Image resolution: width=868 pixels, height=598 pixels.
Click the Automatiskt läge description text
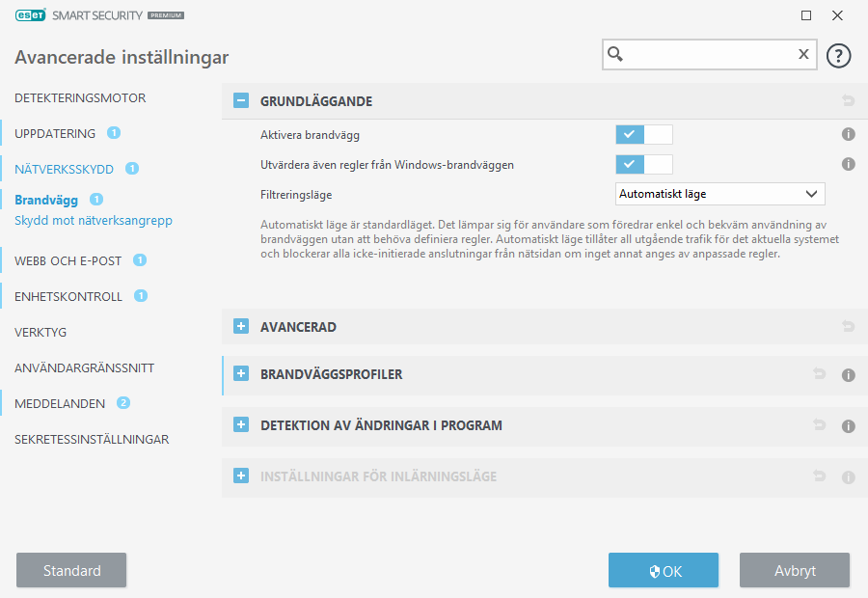click(550, 239)
